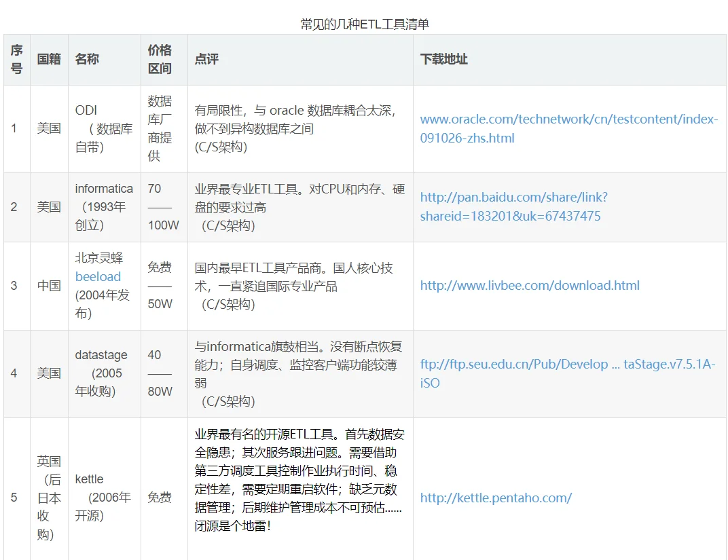Click the review starting with 业界最专业ETL工具
Viewport: 728px width, 560px height.
click(300, 207)
